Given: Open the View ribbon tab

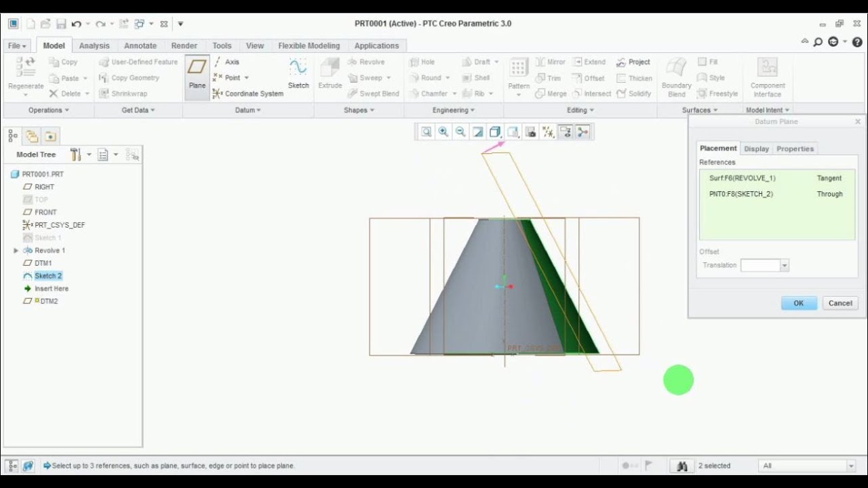Looking at the screenshot, I should 255,46.
